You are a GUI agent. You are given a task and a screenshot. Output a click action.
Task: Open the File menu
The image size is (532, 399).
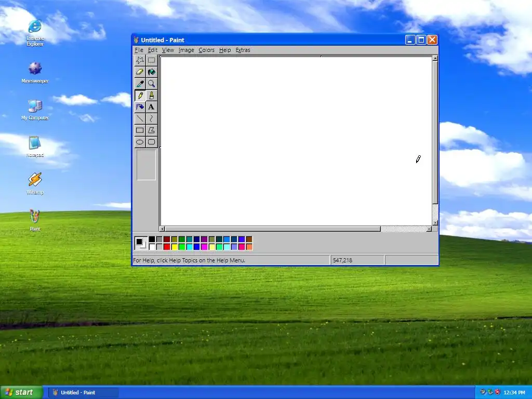pyautogui.click(x=139, y=50)
